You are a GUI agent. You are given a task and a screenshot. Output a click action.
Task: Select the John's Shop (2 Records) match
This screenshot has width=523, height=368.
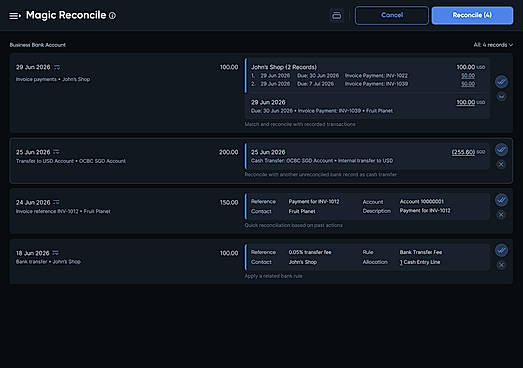[x=367, y=76]
